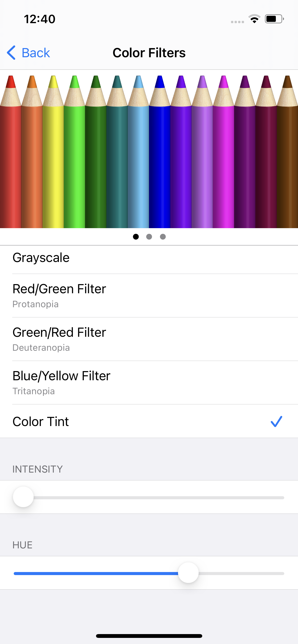
Task: Tap the Wi-Fi status icon
Action: [254, 19]
